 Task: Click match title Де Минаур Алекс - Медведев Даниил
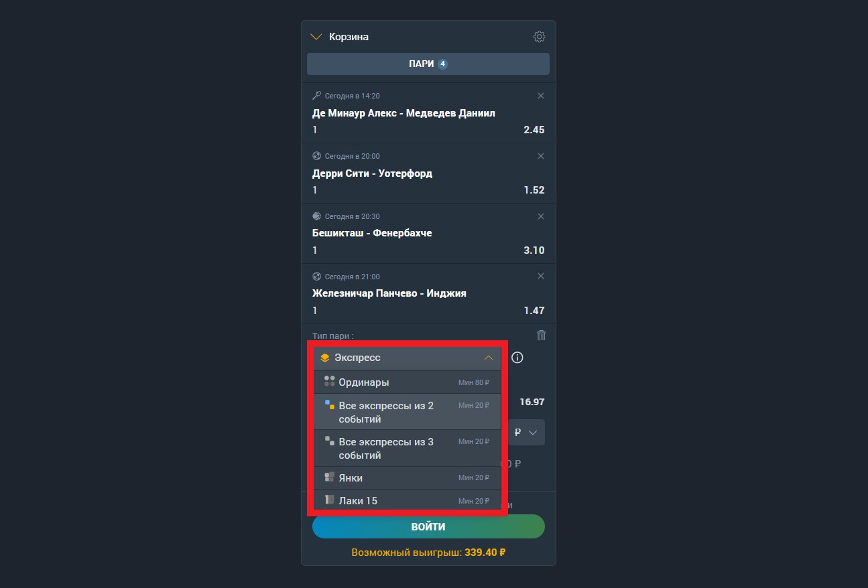coord(404,113)
